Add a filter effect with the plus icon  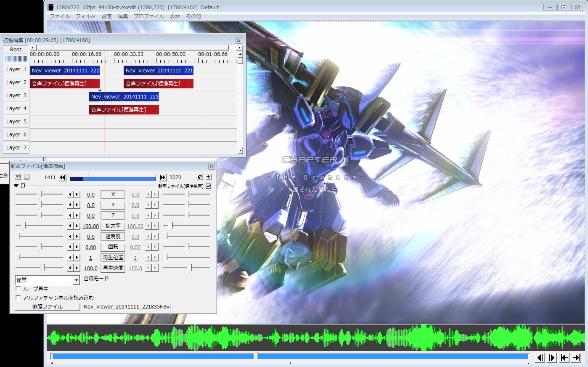point(208,177)
